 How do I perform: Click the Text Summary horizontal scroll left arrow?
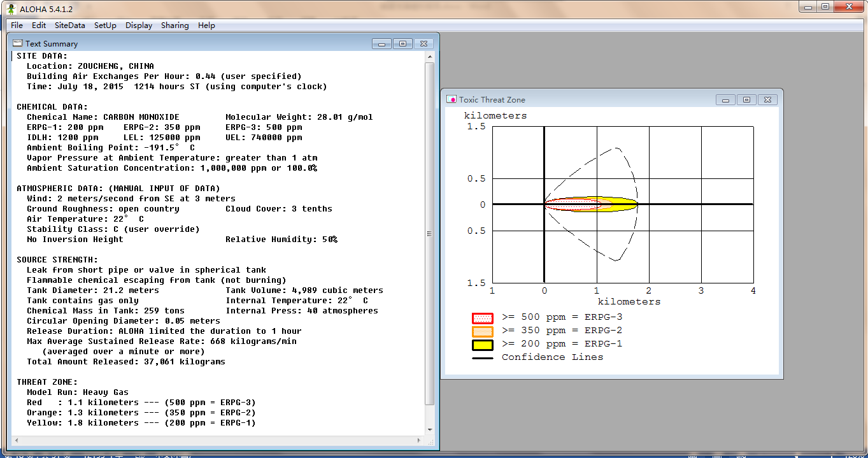pos(17,440)
